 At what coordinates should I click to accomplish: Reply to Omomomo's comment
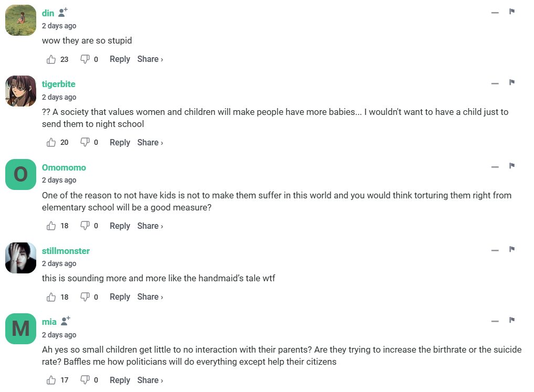tap(120, 226)
